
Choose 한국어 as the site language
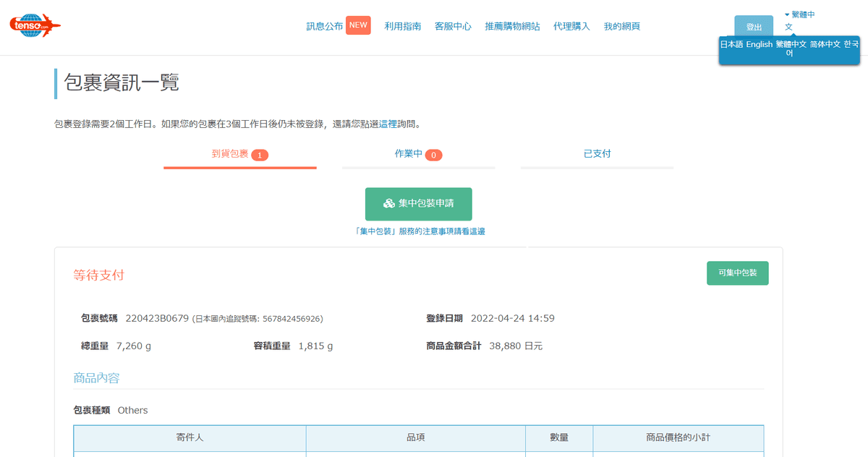point(851,44)
